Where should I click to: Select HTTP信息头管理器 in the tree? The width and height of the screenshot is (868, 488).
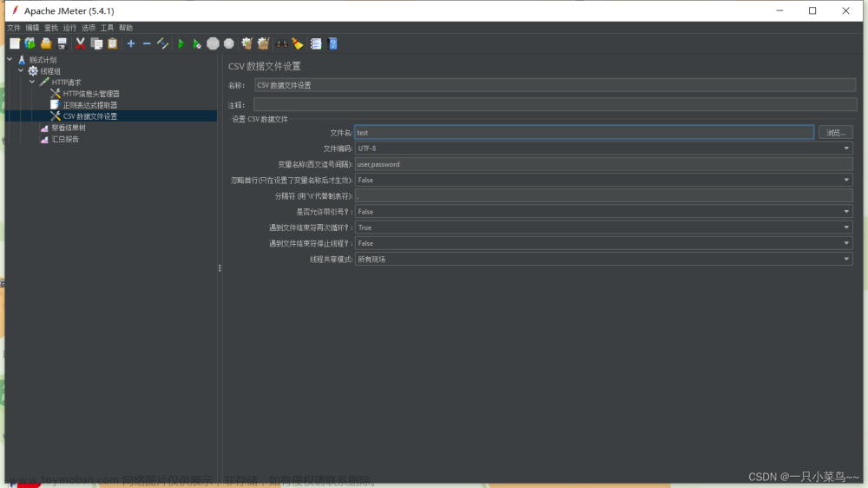[91, 94]
